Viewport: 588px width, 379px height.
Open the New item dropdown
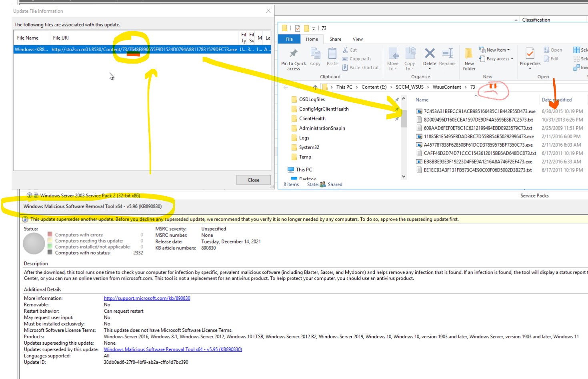pos(494,50)
